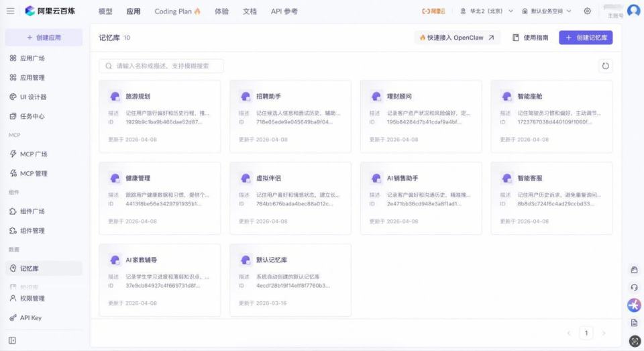Select the 应用管理 sidebar icon

[13, 77]
